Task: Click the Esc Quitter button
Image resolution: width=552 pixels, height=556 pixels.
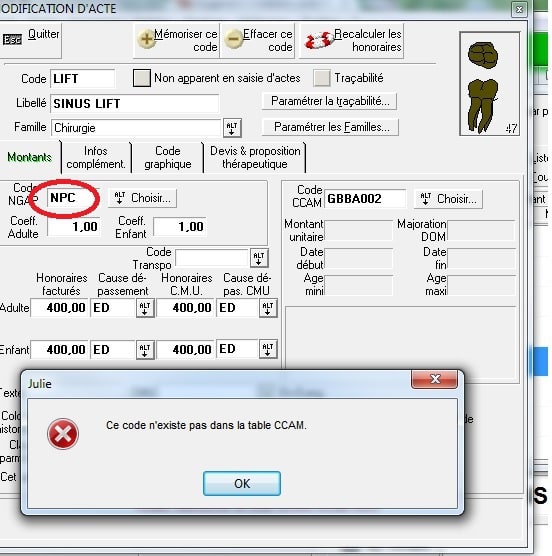Action: (30, 40)
